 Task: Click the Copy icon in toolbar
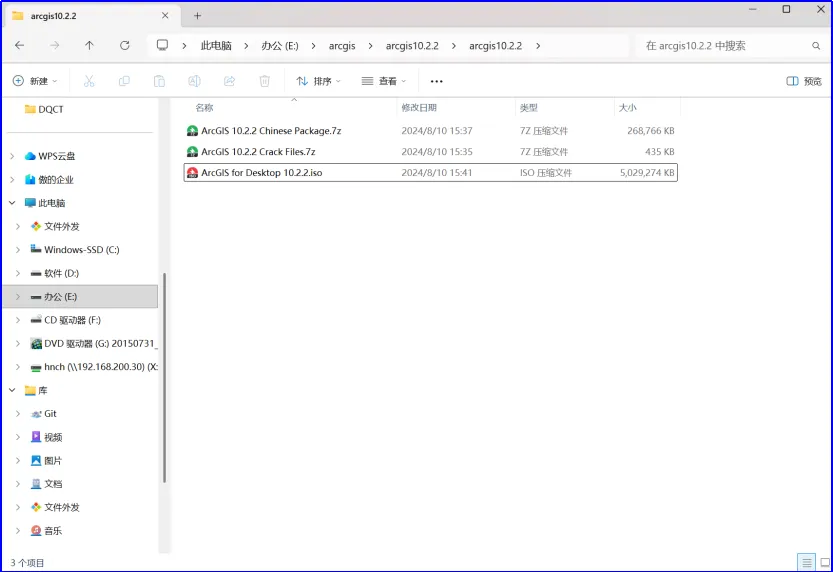click(124, 81)
